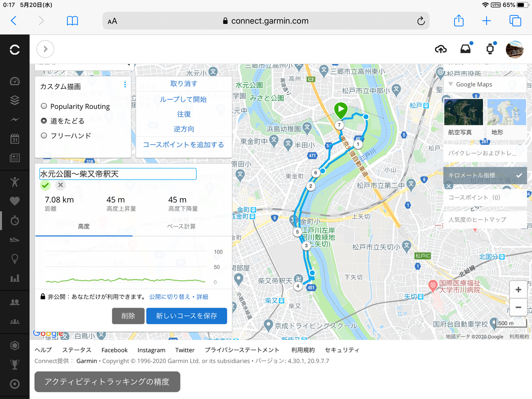
Task: Click the 詳細 link
Action: coord(202,297)
